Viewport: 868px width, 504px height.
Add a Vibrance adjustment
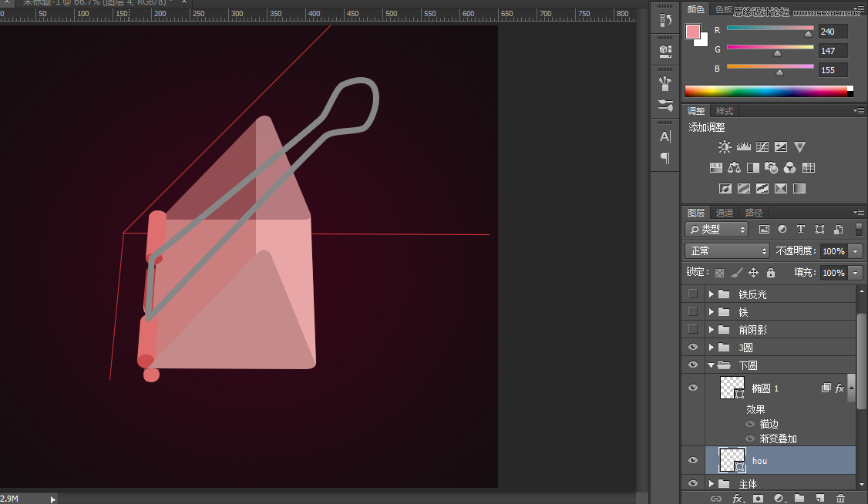(x=800, y=146)
